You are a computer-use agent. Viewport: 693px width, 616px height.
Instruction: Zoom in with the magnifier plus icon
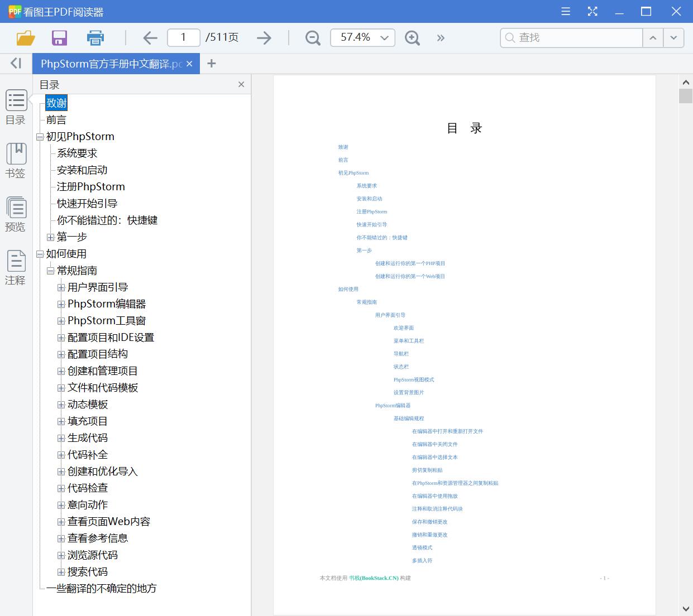coord(412,37)
